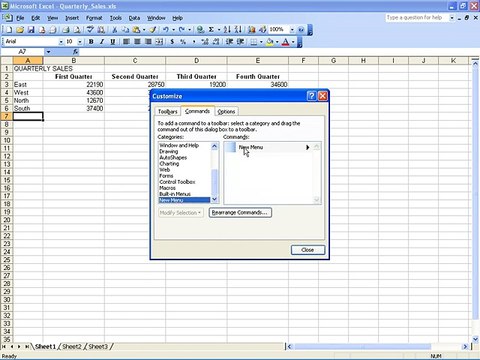Click the Undo arrow icon

tap(166, 30)
